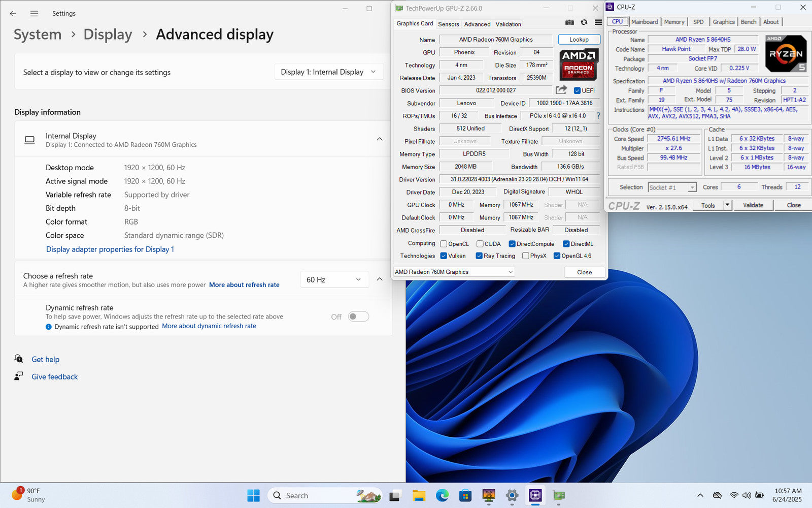Switch to the Mainboard tab in CPU-Z
Image resolution: width=812 pixels, height=508 pixels.
click(x=645, y=22)
